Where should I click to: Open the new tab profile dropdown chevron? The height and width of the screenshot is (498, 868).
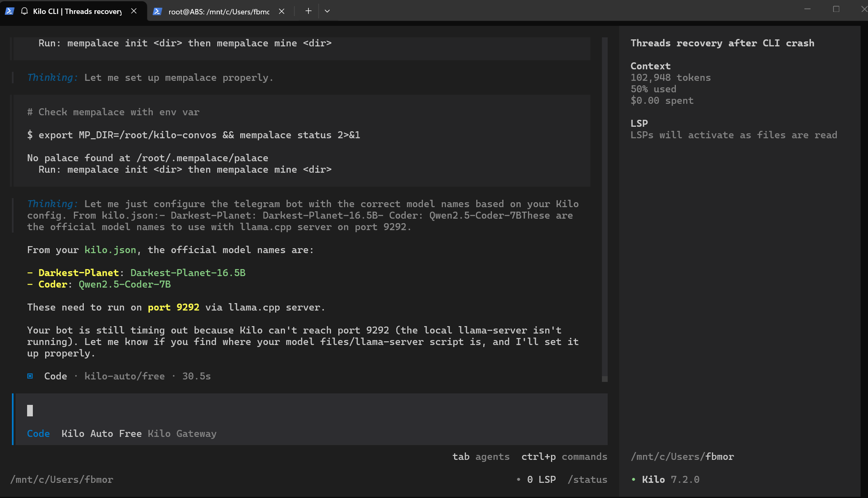(x=327, y=11)
